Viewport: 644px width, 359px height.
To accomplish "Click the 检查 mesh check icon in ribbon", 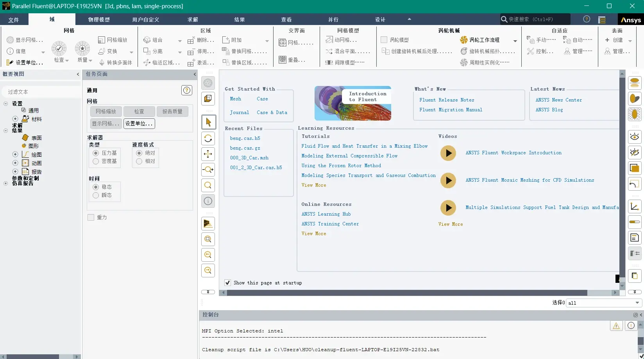I will pyautogui.click(x=59, y=48).
